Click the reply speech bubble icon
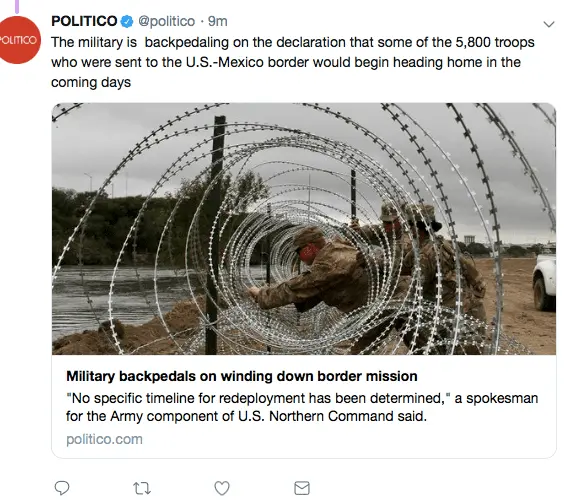The width and height of the screenshot is (565, 502). coord(62,488)
